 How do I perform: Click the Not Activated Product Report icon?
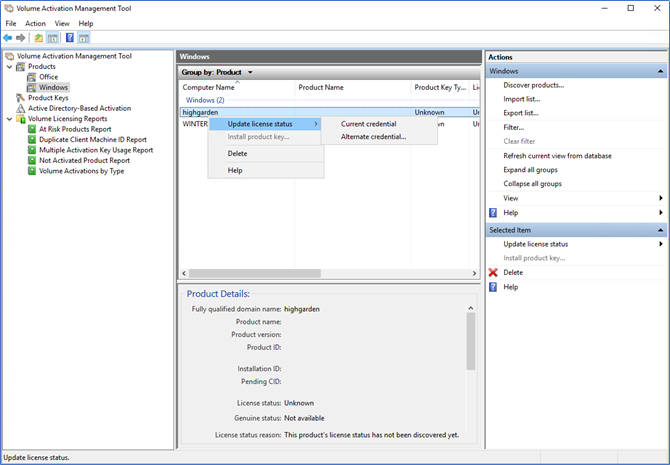32,160
